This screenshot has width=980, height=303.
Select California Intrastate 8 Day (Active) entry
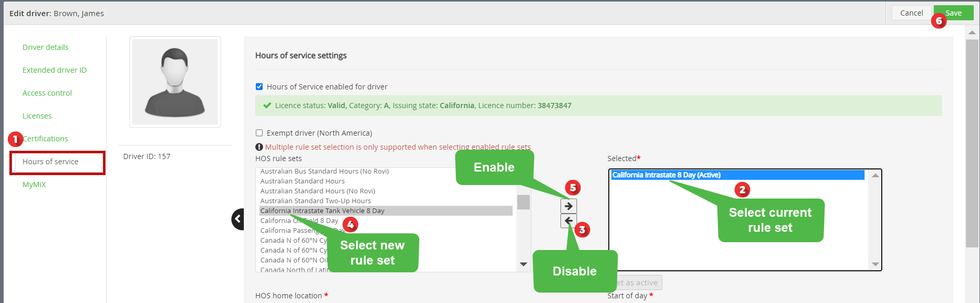pyautogui.click(x=665, y=175)
